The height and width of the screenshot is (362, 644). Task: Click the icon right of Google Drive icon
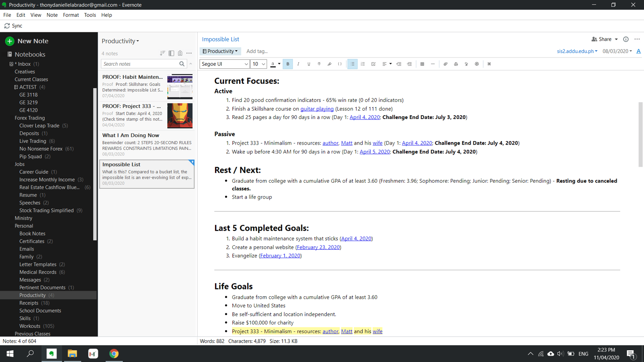[466, 64]
